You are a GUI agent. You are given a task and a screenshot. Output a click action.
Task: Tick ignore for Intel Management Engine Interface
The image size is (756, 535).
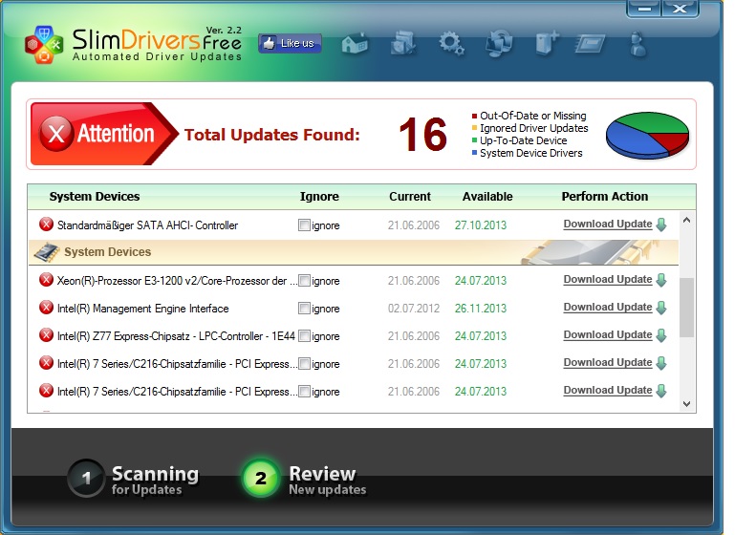tap(304, 308)
